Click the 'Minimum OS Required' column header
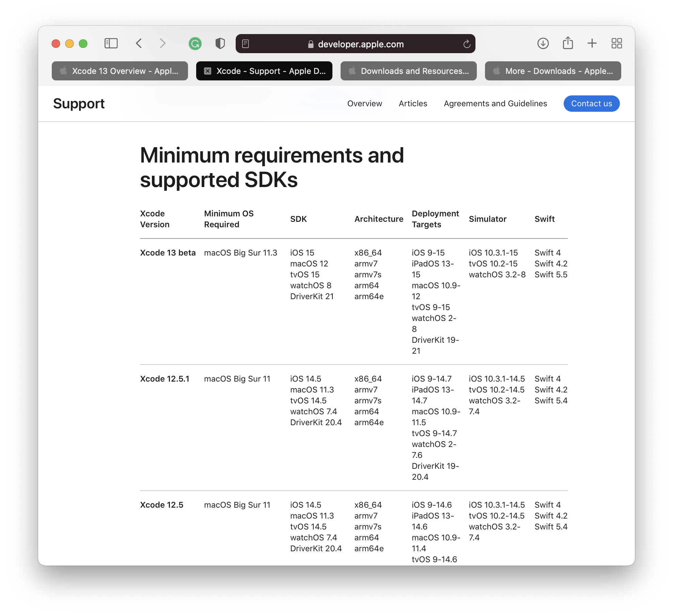673x616 pixels. [x=229, y=219]
